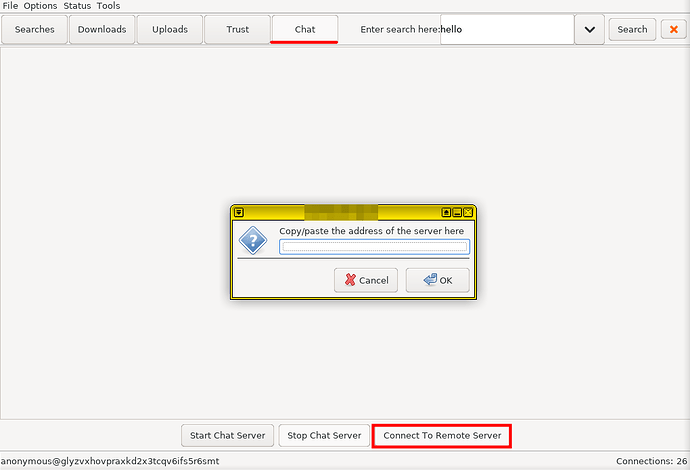Viewport: 690px width, 470px height.
Task: Open the dialog window menu icon
Action: point(238,213)
